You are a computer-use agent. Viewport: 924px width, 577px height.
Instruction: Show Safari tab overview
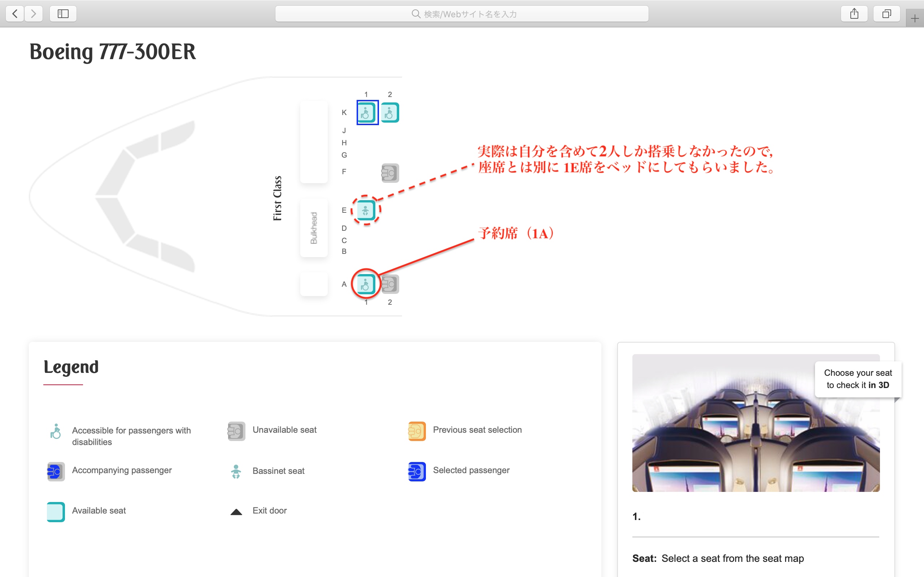(886, 14)
